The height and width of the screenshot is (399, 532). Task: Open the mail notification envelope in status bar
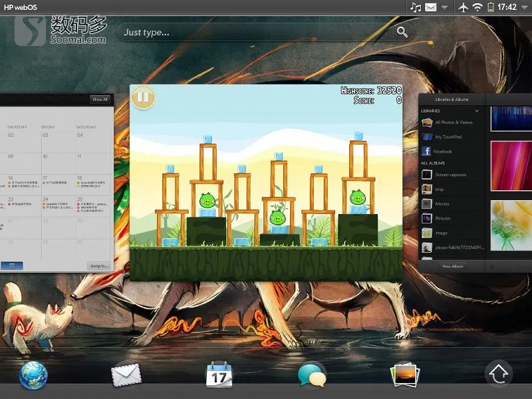click(x=430, y=7)
